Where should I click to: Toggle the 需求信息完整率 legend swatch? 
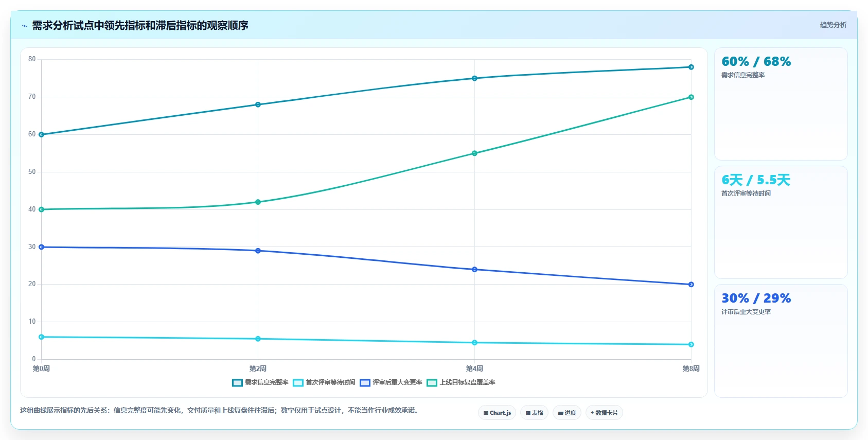tap(237, 382)
